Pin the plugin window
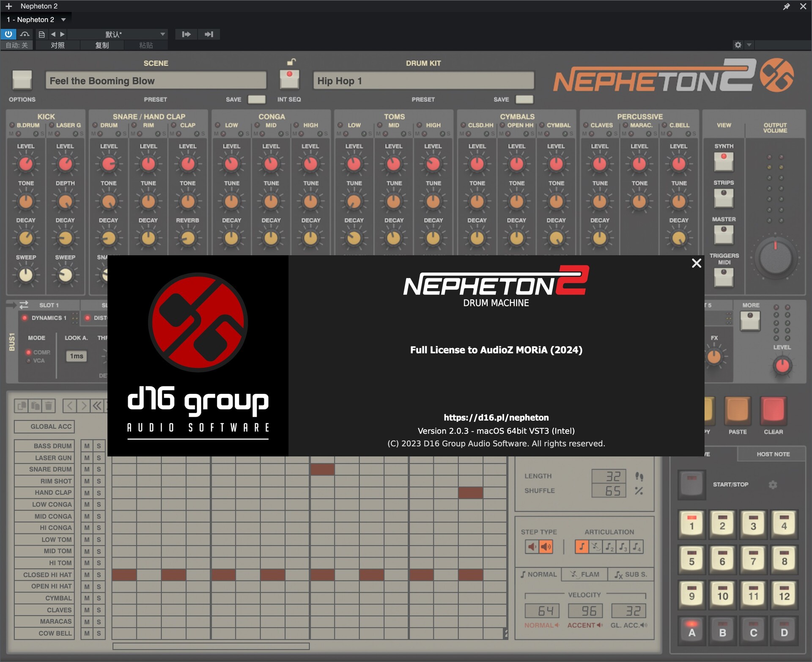Image resolution: width=812 pixels, height=662 pixels. point(786,6)
